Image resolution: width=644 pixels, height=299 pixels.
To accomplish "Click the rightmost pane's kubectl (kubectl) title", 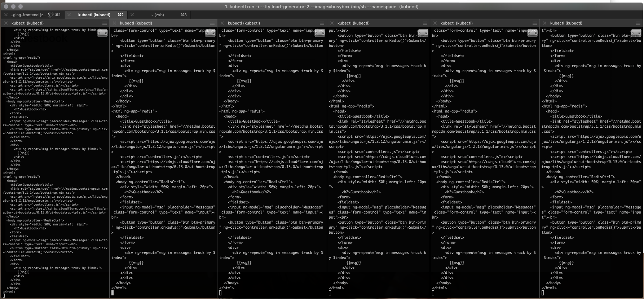I will tap(566, 23).
